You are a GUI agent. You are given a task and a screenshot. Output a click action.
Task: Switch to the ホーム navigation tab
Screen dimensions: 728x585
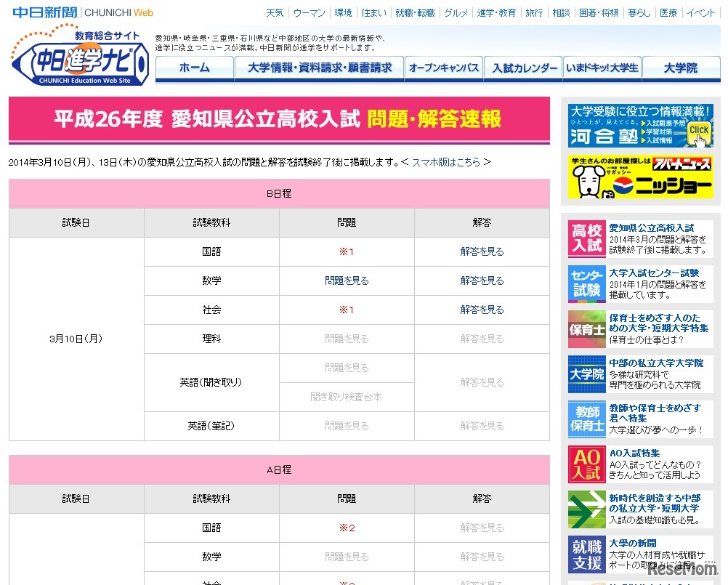click(195, 68)
